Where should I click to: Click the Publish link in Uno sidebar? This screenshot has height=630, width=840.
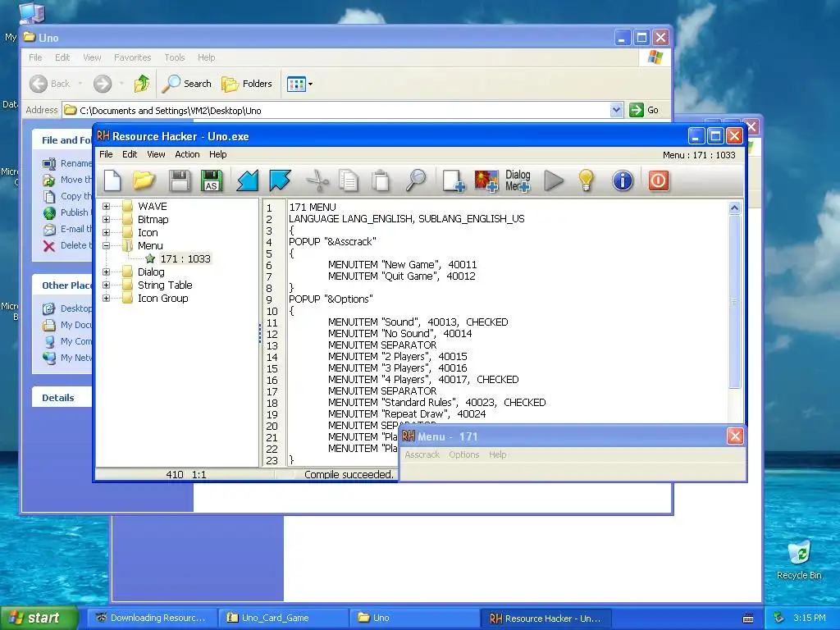click(67, 212)
